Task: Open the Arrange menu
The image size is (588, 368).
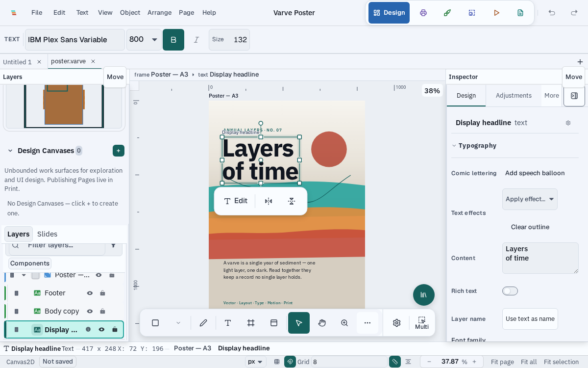Action: [x=159, y=13]
